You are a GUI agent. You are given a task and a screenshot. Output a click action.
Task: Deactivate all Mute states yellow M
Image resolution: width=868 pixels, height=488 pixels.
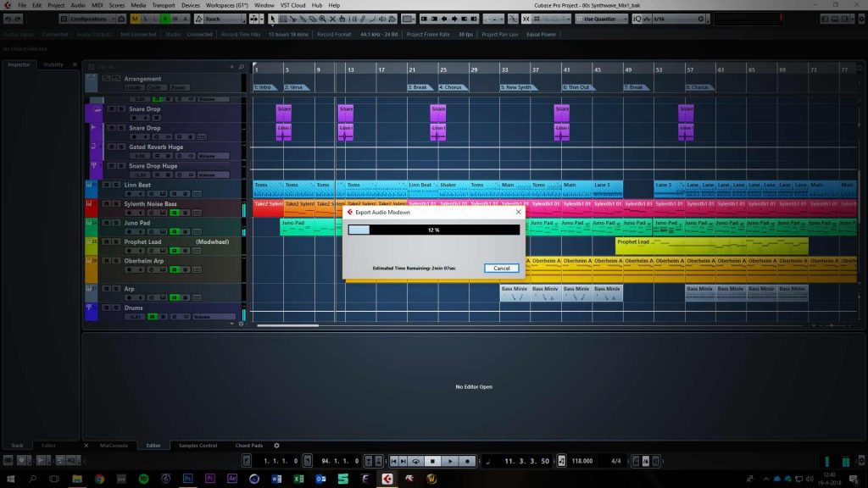point(135,19)
